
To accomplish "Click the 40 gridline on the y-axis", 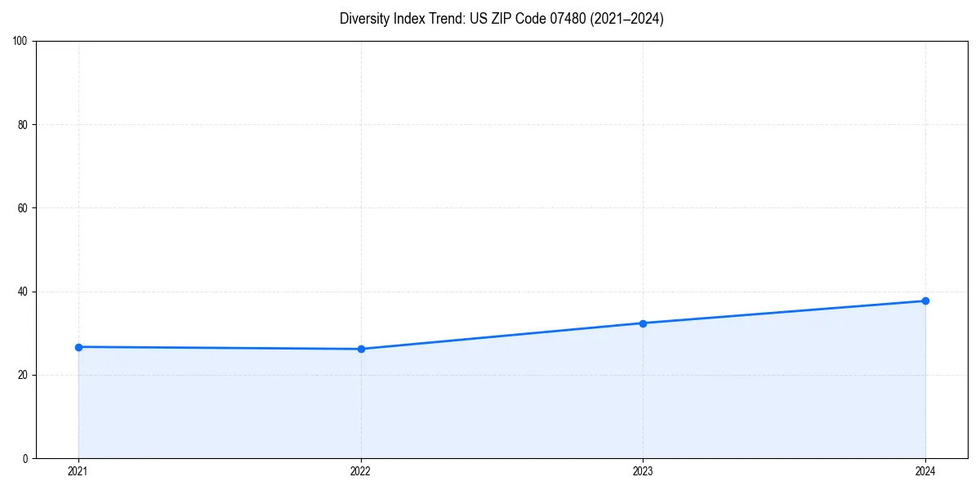I will (x=490, y=289).
